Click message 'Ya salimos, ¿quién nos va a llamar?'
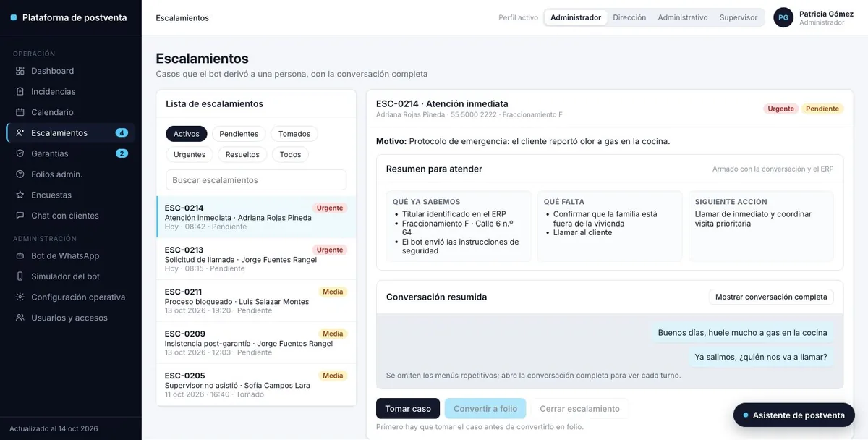The image size is (868, 440). click(x=761, y=357)
